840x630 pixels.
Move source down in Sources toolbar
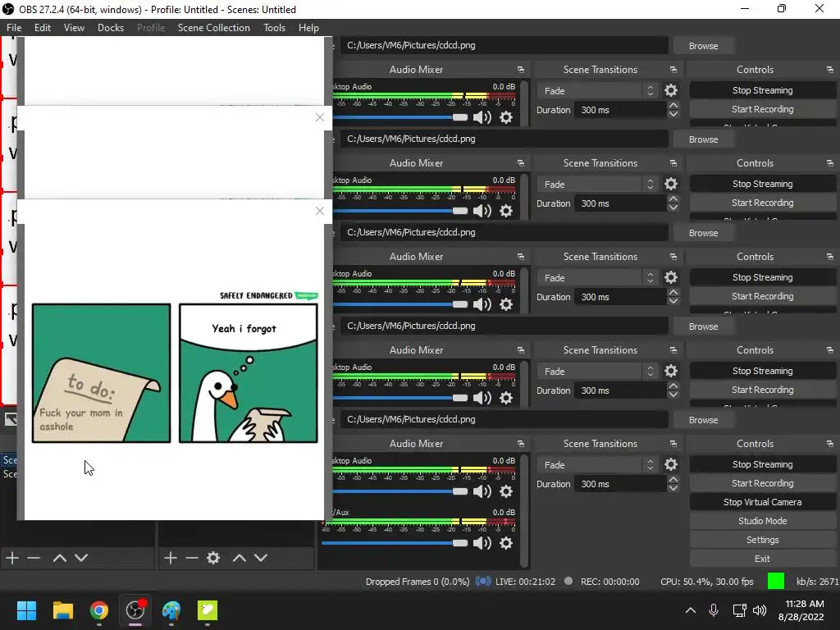click(x=260, y=558)
